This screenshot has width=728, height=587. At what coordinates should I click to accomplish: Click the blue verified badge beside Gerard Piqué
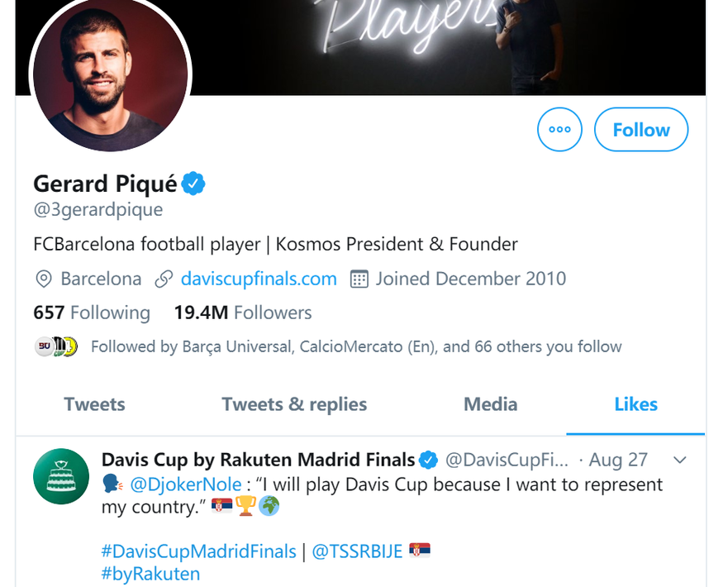pyautogui.click(x=193, y=184)
